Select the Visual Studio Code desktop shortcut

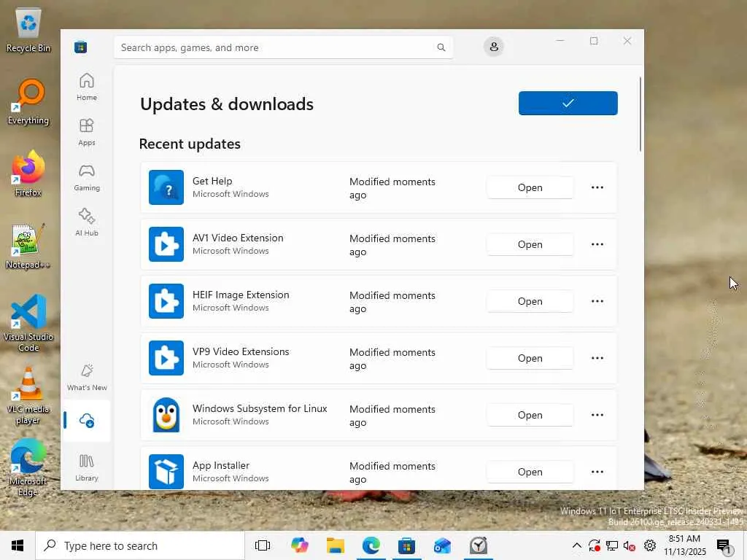28,323
